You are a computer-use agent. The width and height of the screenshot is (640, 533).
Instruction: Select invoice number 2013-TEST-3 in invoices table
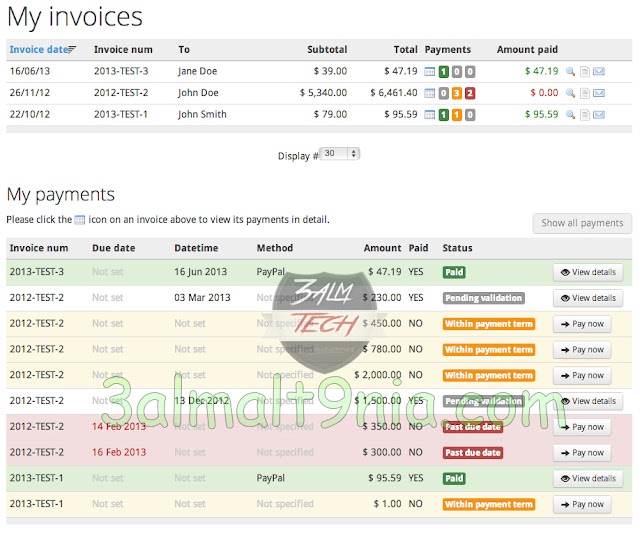click(x=121, y=71)
